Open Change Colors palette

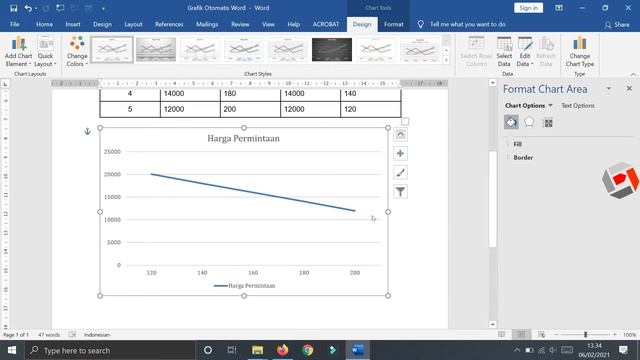tap(77, 52)
